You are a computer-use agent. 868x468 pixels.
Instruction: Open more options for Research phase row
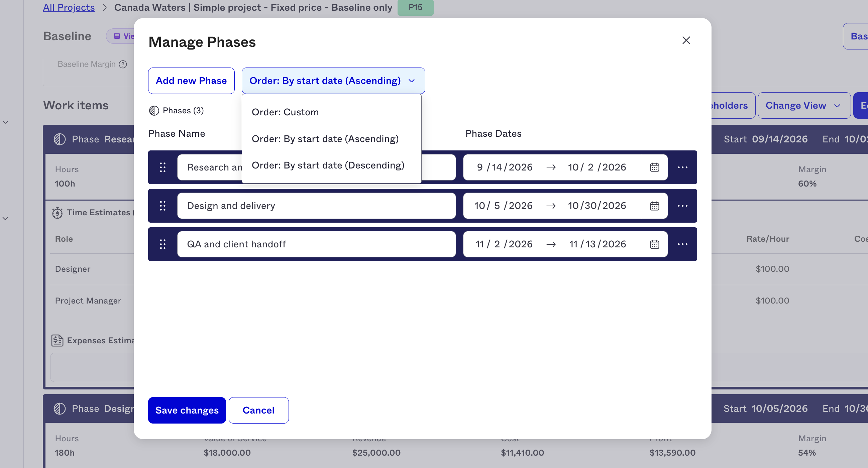pos(682,167)
